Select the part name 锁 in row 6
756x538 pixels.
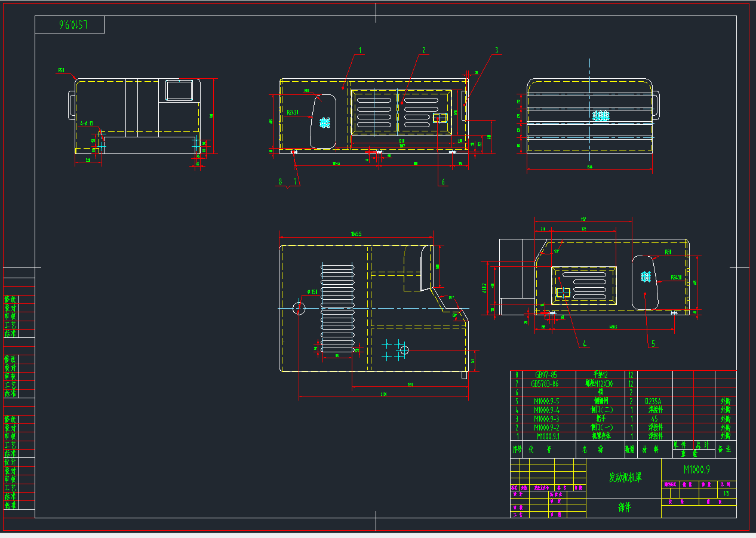(600, 392)
